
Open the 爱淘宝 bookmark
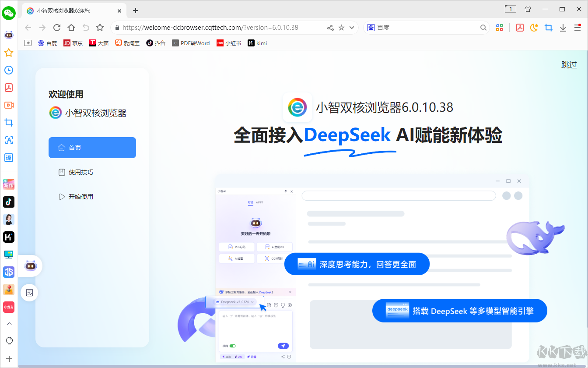(127, 43)
